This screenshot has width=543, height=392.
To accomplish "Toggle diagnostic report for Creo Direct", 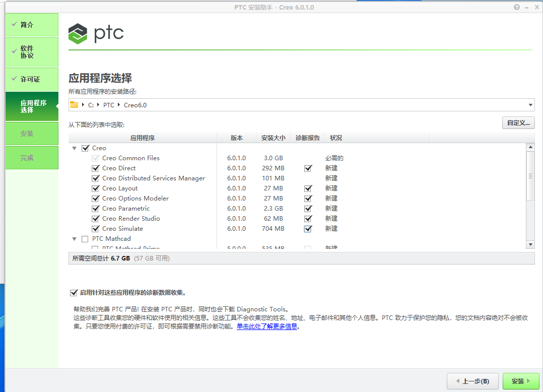I will pos(308,168).
